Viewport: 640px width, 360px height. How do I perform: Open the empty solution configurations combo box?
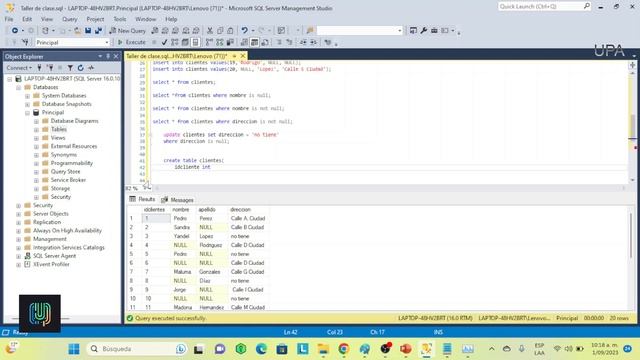coord(360,31)
